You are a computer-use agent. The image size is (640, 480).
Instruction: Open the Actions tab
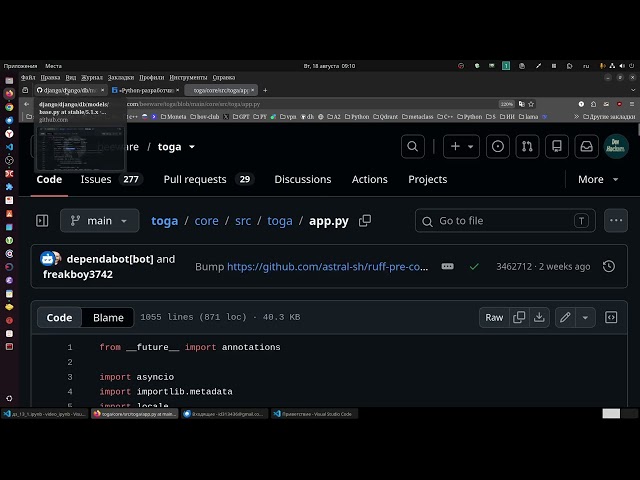pyautogui.click(x=369, y=179)
